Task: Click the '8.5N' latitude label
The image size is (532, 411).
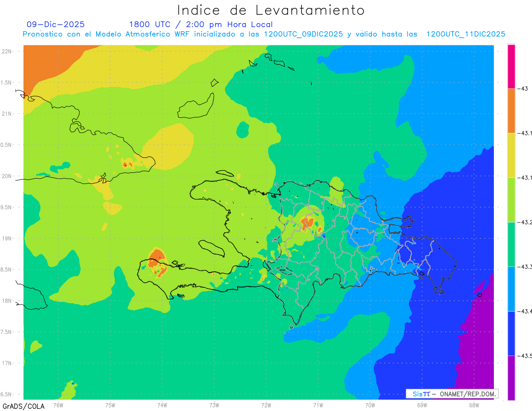Action: 6,270
